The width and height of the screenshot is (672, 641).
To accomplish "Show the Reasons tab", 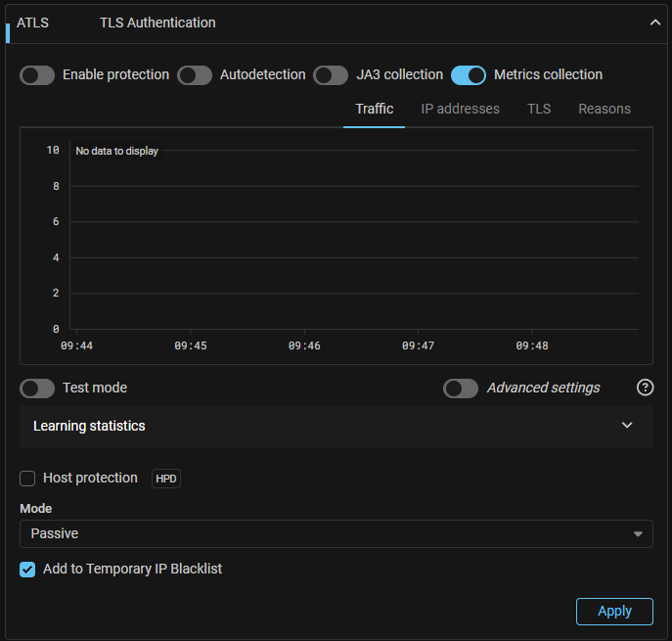I will tap(604, 109).
